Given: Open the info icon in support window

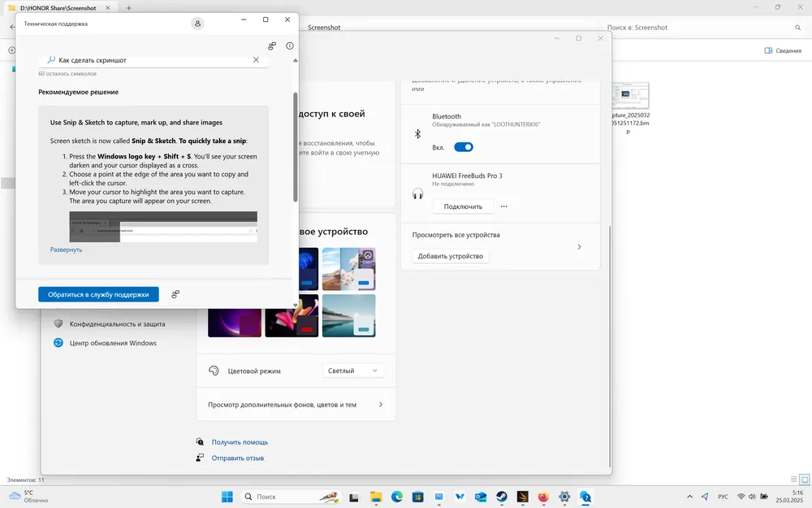Looking at the screenshot, I should [290, 46].
